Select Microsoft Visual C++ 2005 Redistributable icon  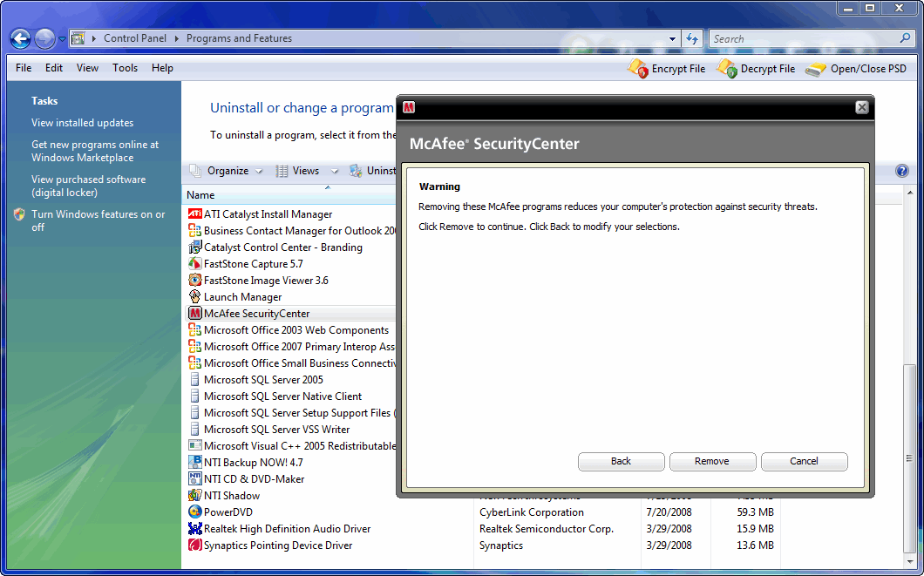(x=195, y=446)
